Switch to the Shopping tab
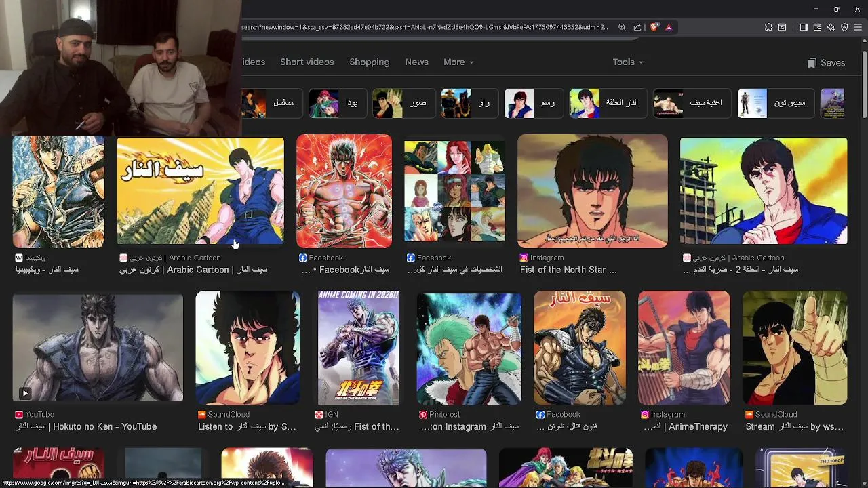This screenshot has width=868, height=488. (370, 62)
